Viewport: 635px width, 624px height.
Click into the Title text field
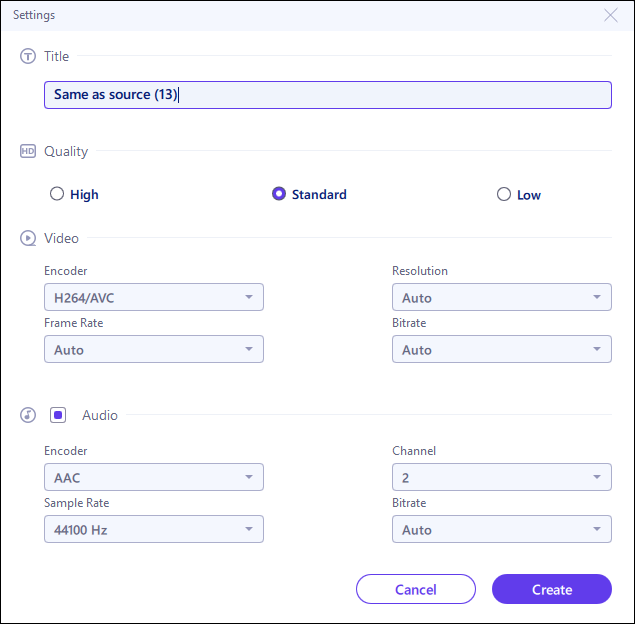(x=328, y=95)
